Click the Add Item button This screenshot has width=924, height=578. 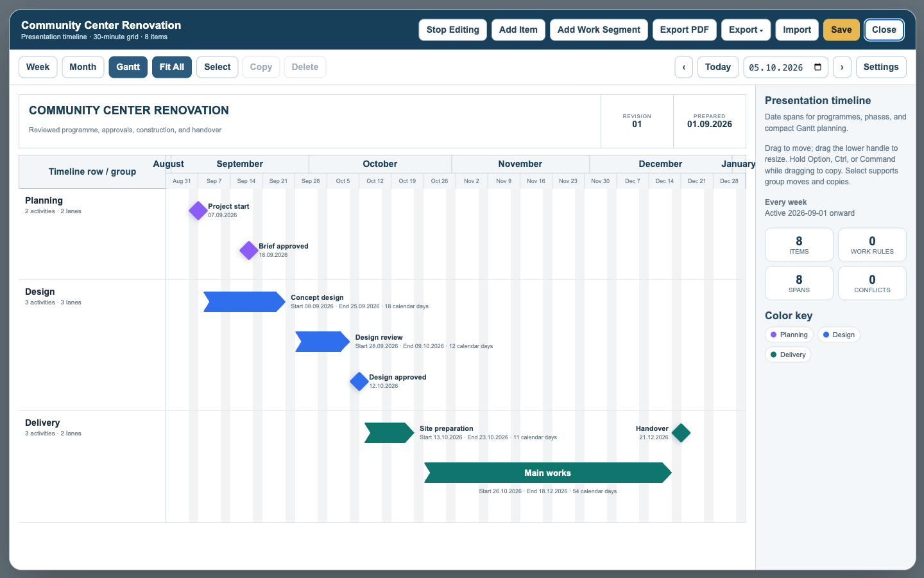coord(518,30)
